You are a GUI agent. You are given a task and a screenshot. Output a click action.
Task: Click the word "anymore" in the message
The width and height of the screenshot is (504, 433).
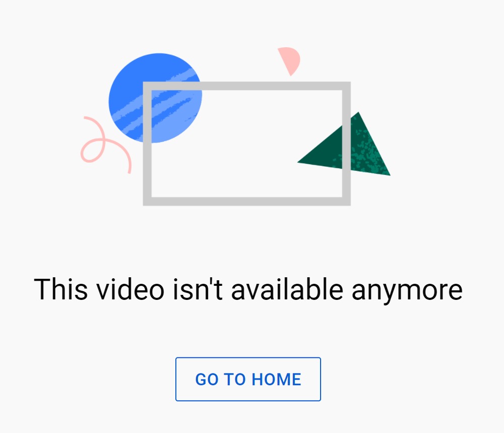coord(407,291)
